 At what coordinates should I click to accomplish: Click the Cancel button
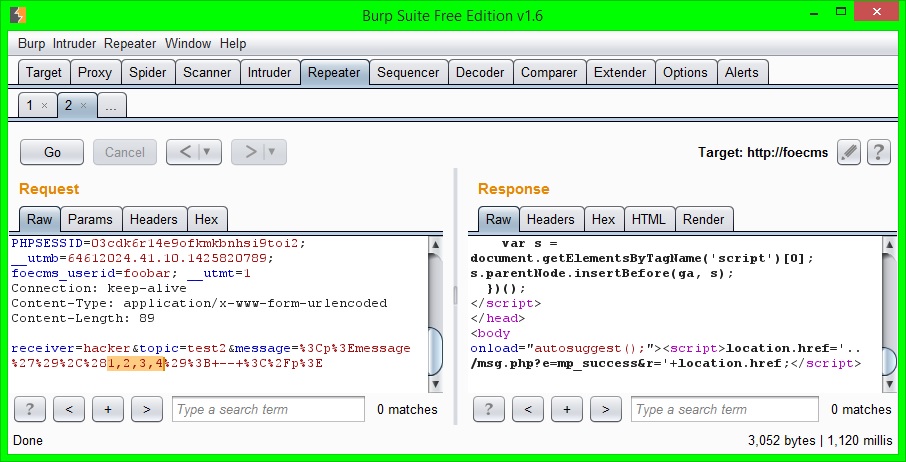pos(125,152)
